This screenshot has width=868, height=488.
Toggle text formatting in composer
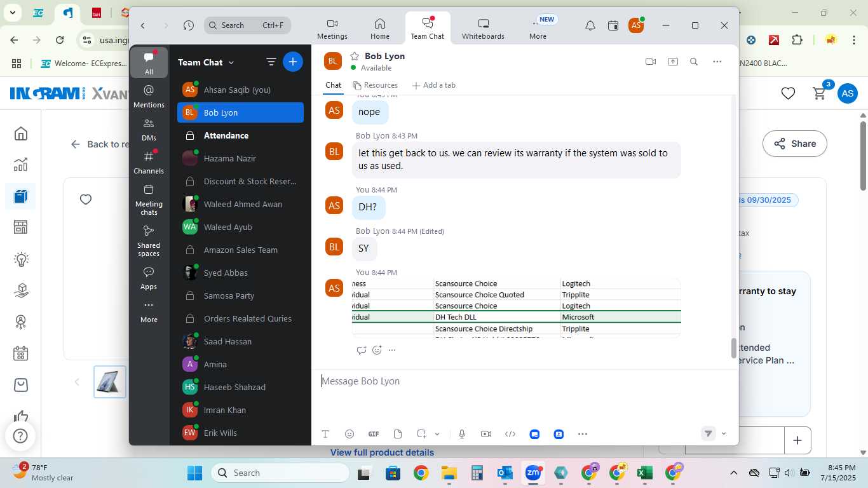pos(325,434)
